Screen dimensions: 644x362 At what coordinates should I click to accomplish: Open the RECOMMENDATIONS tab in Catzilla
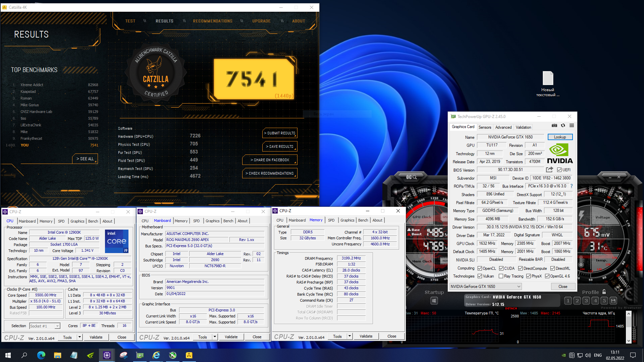213,21
